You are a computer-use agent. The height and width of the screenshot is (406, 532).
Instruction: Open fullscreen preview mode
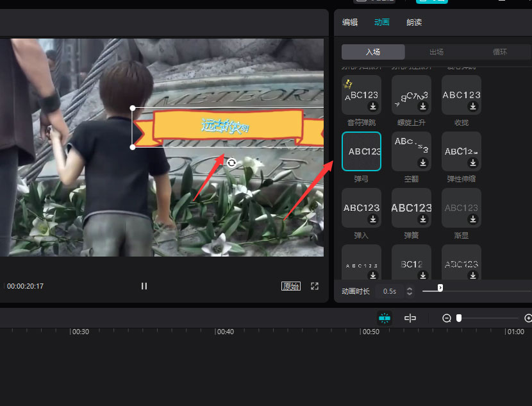[x=315, y=286]
